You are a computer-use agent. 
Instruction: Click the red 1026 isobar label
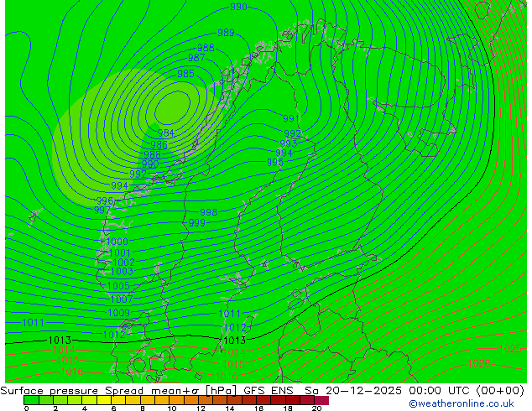(479, 364)
